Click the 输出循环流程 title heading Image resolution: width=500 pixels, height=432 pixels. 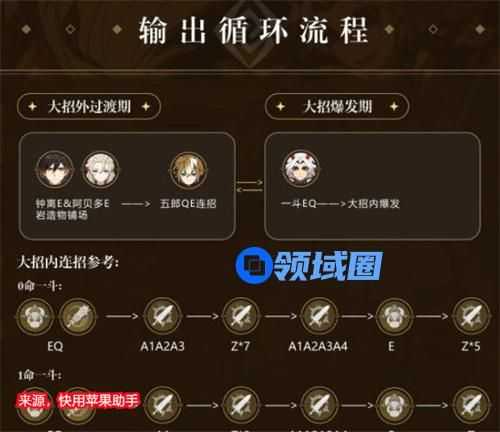(x=253, y=31)
